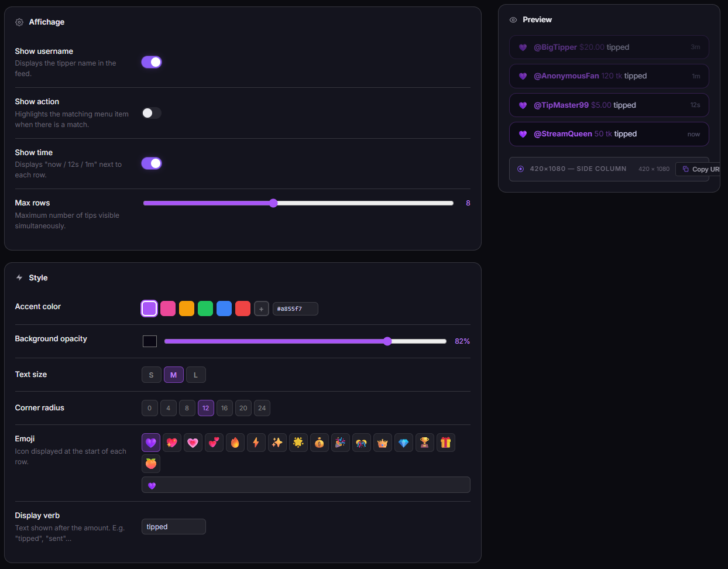Pick the orange accent color swatch

click(187, 309)
